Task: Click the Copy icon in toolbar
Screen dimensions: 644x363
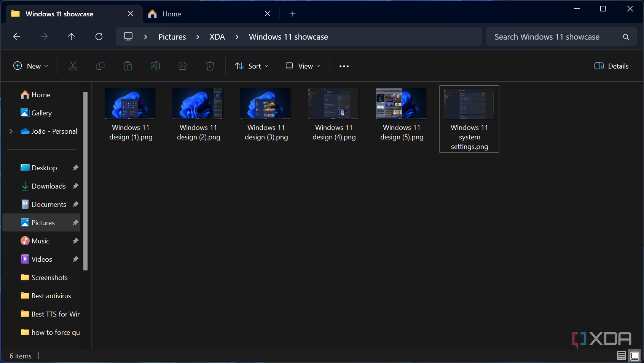Action: (100, 66)
